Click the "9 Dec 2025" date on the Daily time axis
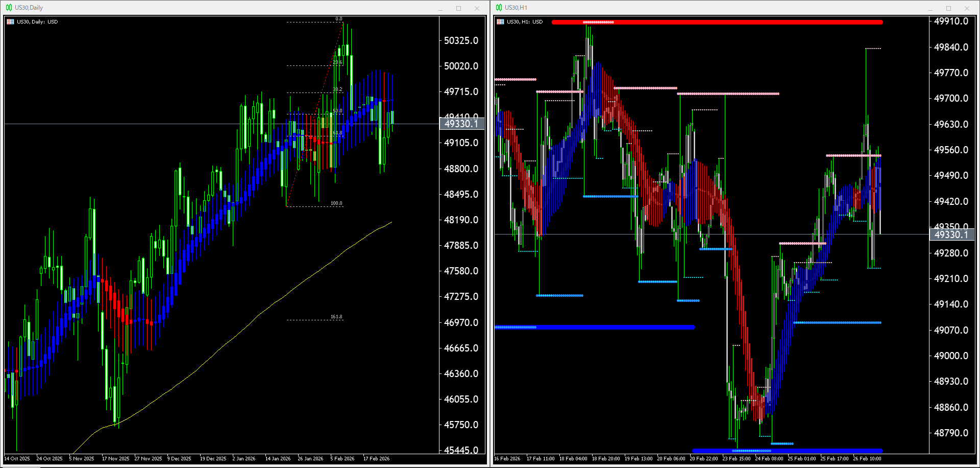 179,459
